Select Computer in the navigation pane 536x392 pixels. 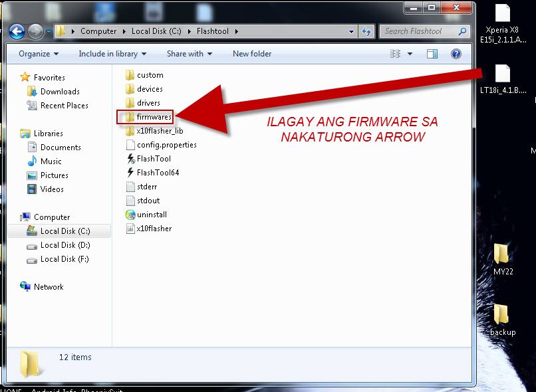(x=45, y=217)
